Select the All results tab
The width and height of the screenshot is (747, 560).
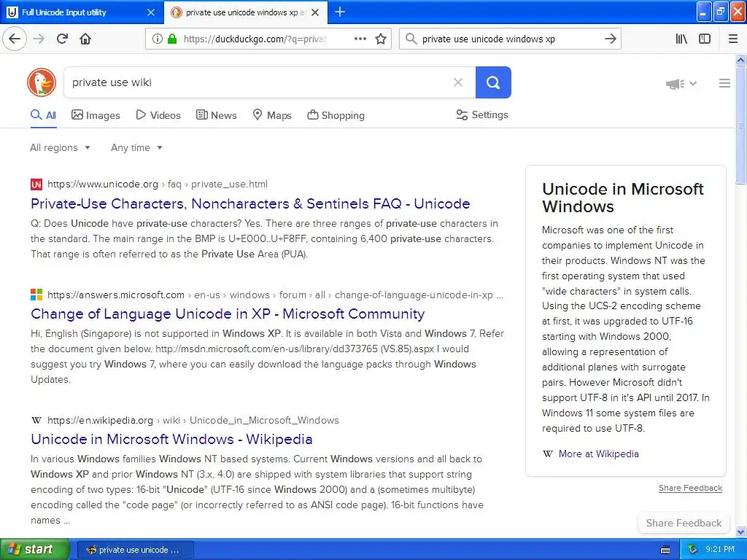[x=43, y=115]
